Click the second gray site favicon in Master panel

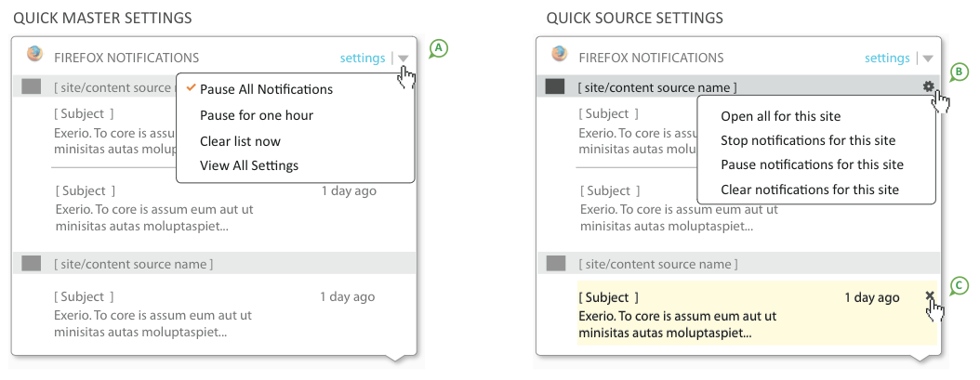pyautogui.click(x=32, y=263)
